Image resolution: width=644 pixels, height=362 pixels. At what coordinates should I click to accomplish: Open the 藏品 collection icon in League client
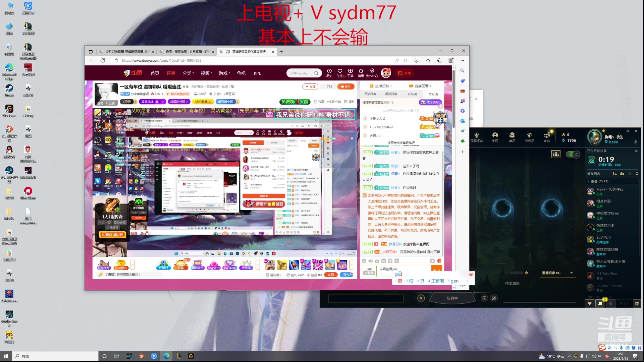(512, 137)
